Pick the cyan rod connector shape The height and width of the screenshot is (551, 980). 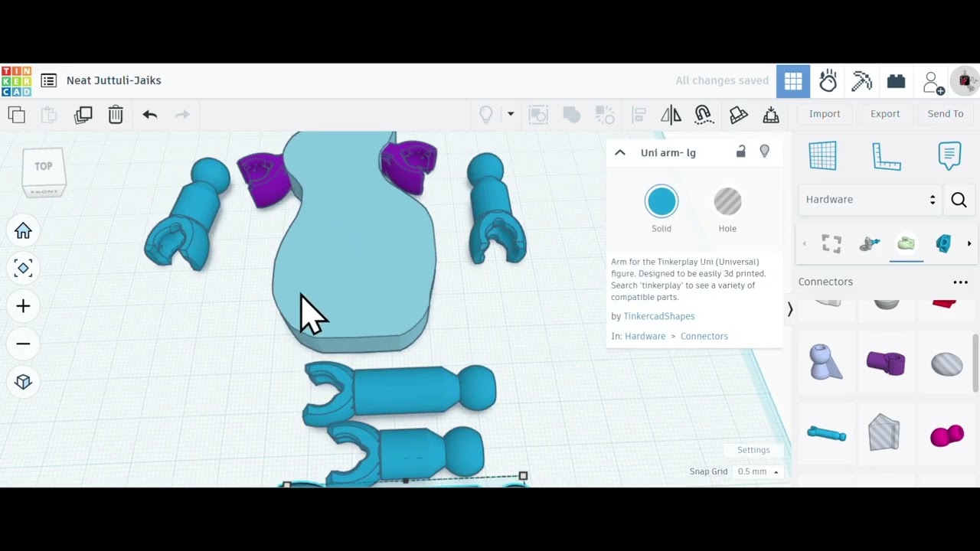click(x=827, y=434)
